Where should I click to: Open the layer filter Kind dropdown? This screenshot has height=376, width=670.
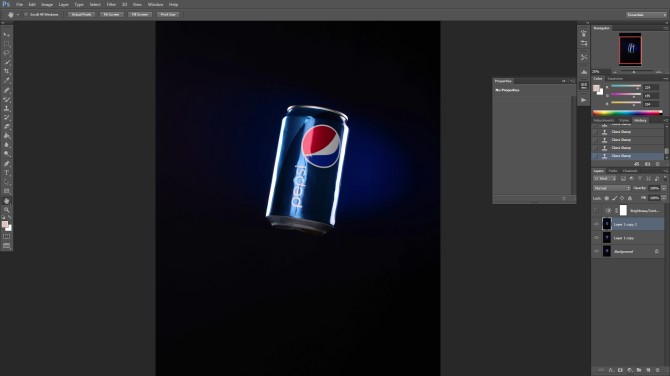click(x=605, y=179)
